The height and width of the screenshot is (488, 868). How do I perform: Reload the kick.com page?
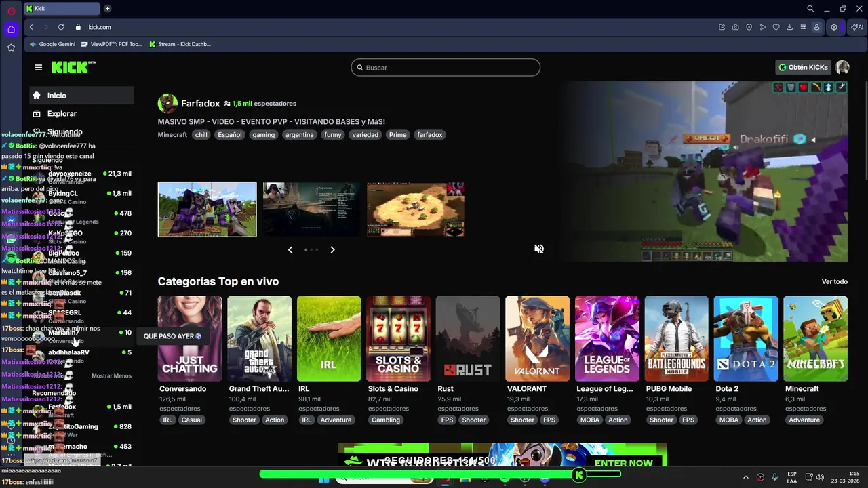(61, 27)
